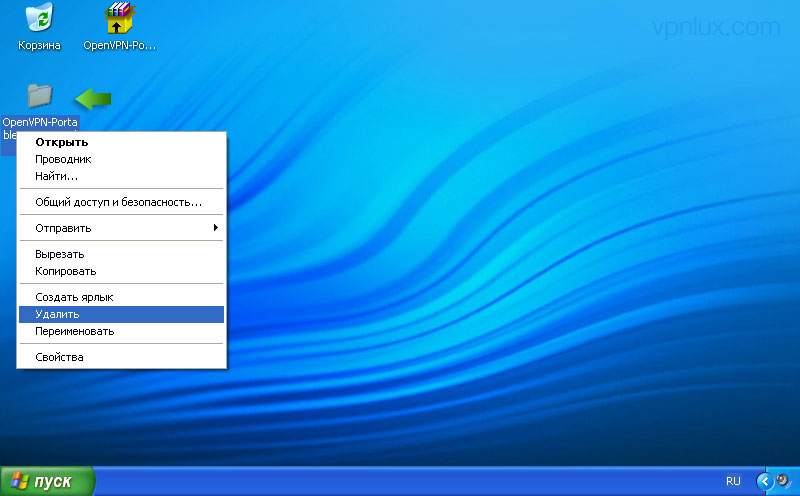Choose Удалить to delete the folder
This screenshot has height=496, width=800.
coord(57,314)
